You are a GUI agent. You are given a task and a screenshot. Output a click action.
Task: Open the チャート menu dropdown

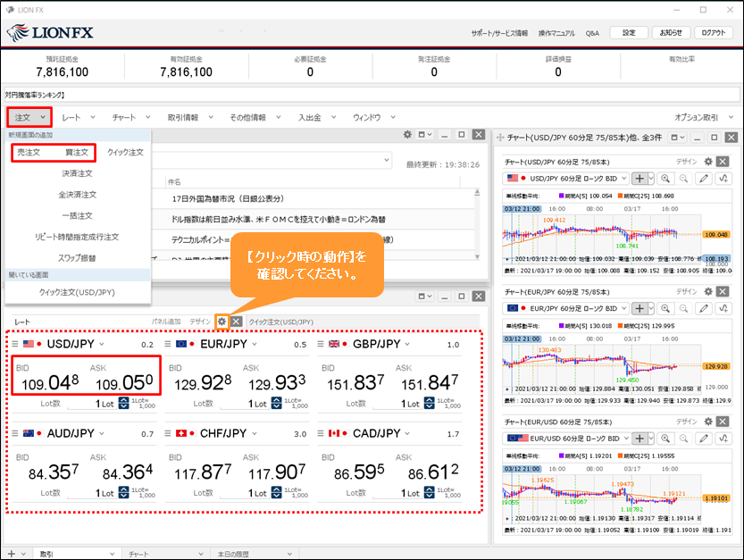pyautogui.click(x=131, y=117)
